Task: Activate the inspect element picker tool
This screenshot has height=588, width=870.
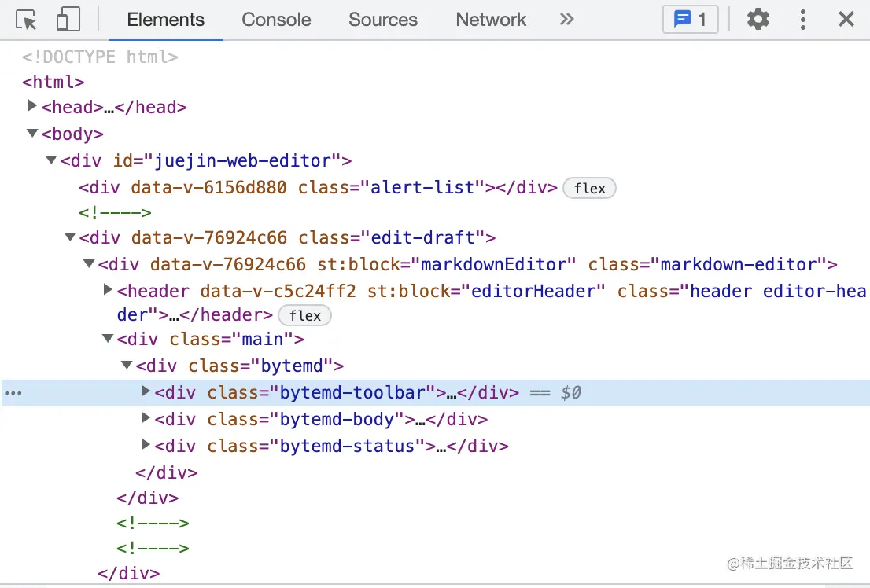Action: point(26,20)
